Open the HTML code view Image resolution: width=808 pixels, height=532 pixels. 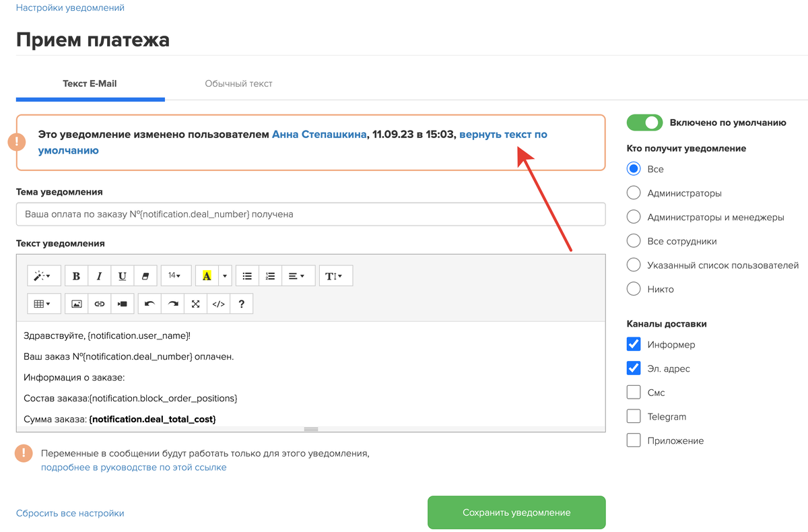pyautogui.click(x=218, y=304)
